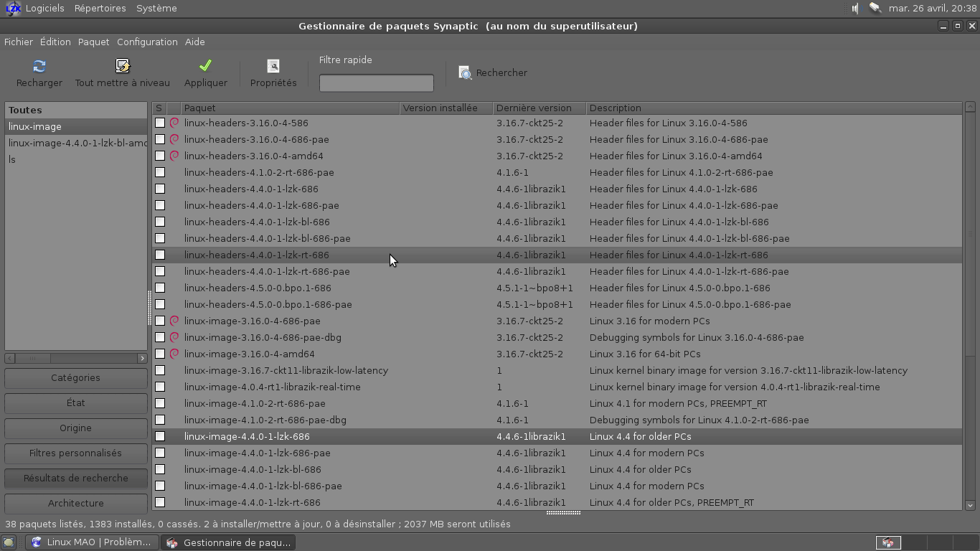Tick the checkbox for linux-headers-4.1.0-2-rt-686-pae
This screenshot has height=551, width=980.
160,172
